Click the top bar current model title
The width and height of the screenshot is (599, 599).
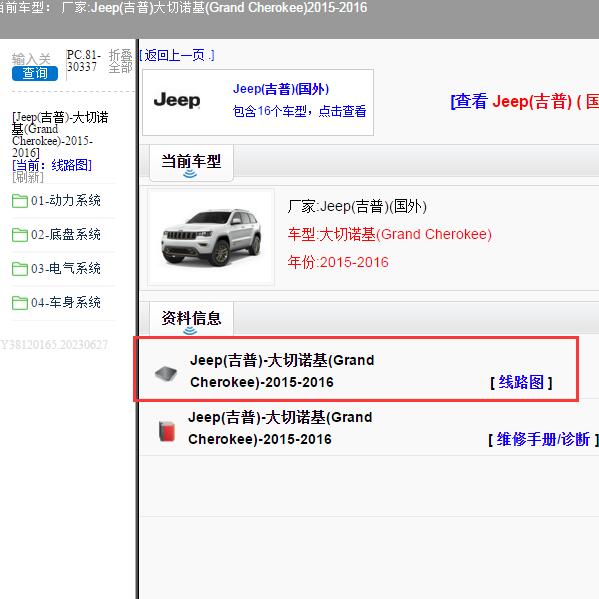[183, 7]
